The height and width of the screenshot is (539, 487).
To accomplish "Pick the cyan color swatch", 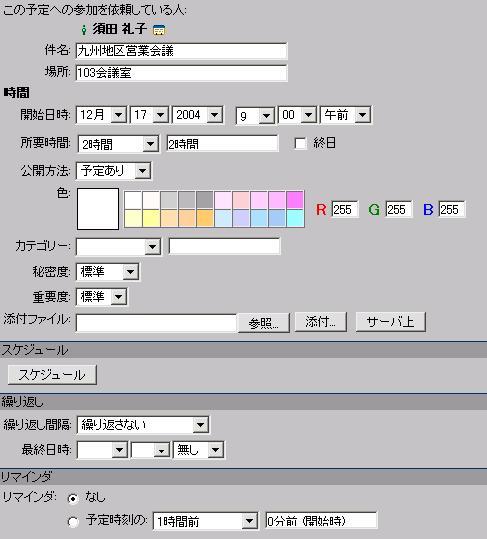I will (295, 218).
